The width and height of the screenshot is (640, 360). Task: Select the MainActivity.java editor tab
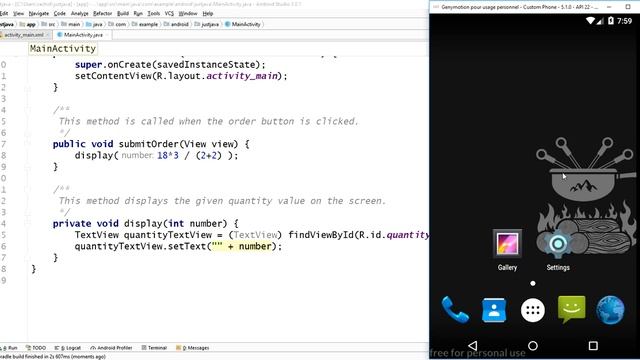(x=83, y=35)
